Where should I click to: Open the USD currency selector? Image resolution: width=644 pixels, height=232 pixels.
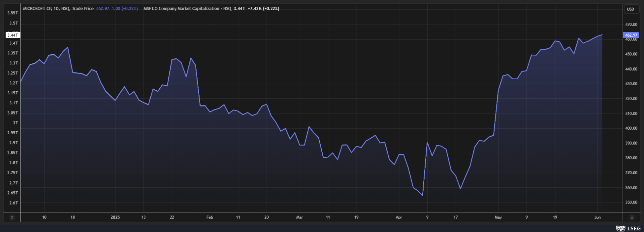[631, 9]
